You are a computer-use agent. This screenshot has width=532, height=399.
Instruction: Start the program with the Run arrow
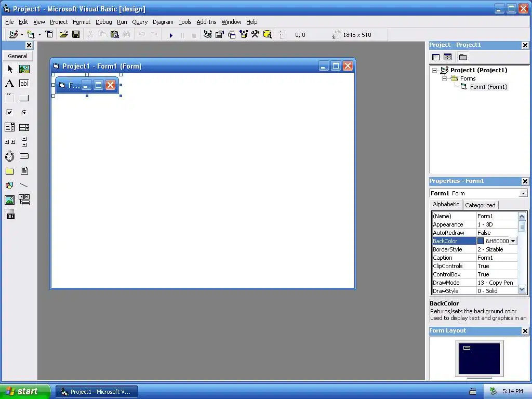pyautogui.click(x=171, y=35)
